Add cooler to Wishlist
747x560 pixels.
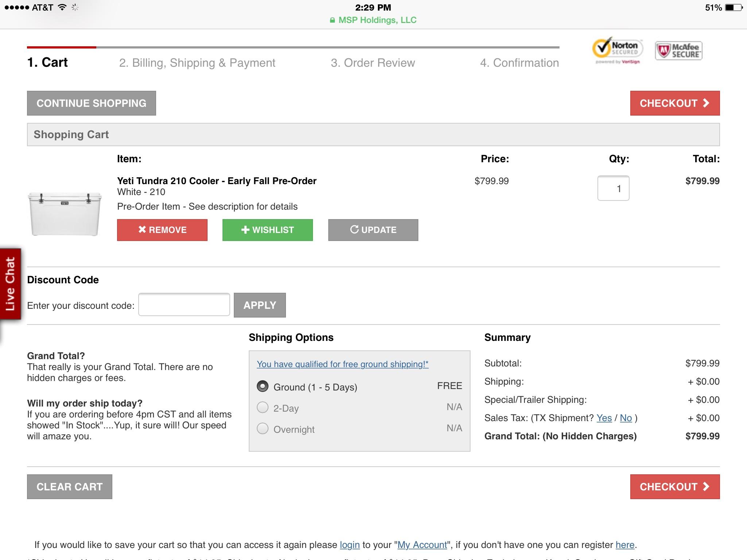tap(267, 230)
